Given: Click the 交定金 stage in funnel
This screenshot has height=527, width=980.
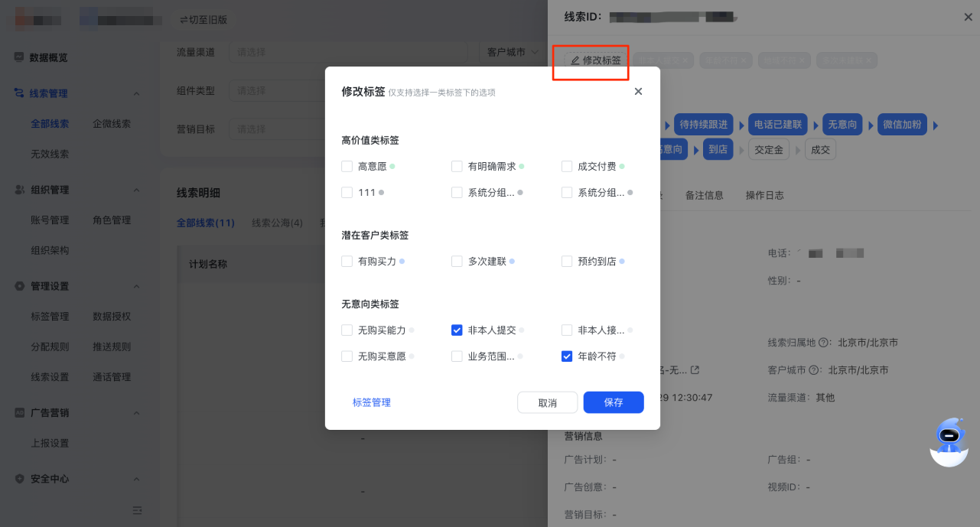Looking at the screenshot, I should [x=768, y=150].
